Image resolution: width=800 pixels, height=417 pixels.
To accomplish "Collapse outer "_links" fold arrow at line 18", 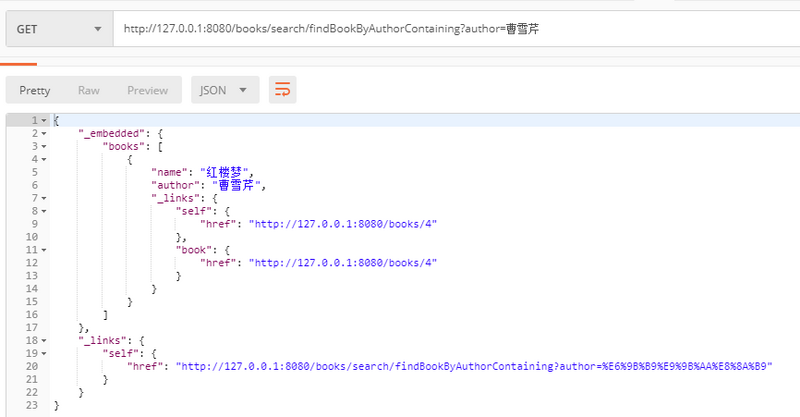I will pos(44,340).
